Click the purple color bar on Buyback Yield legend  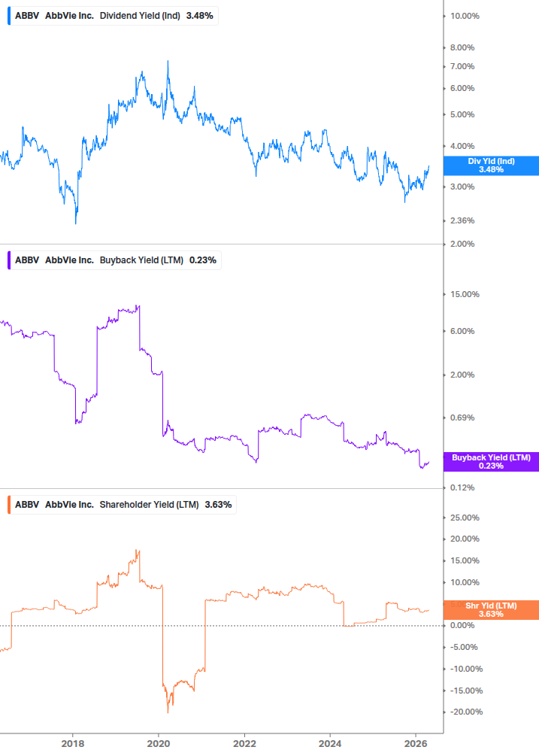pos(9,260)
